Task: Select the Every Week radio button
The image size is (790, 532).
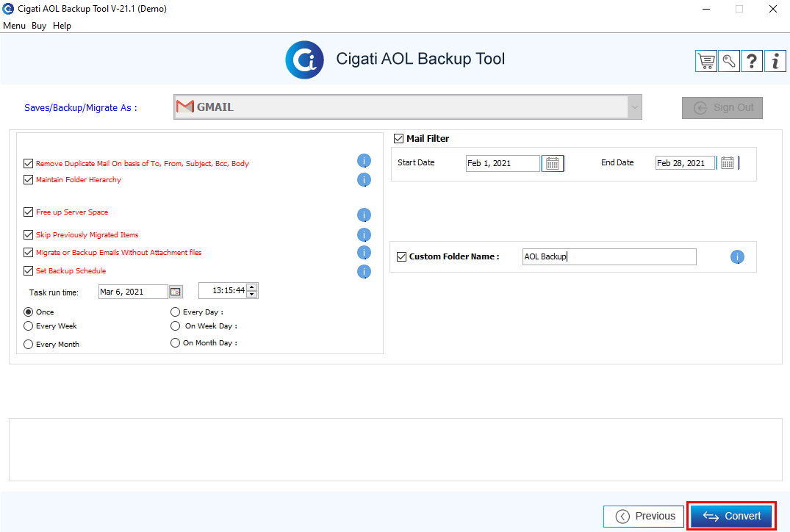Action: pyautogui.click(x=28, y=326)
